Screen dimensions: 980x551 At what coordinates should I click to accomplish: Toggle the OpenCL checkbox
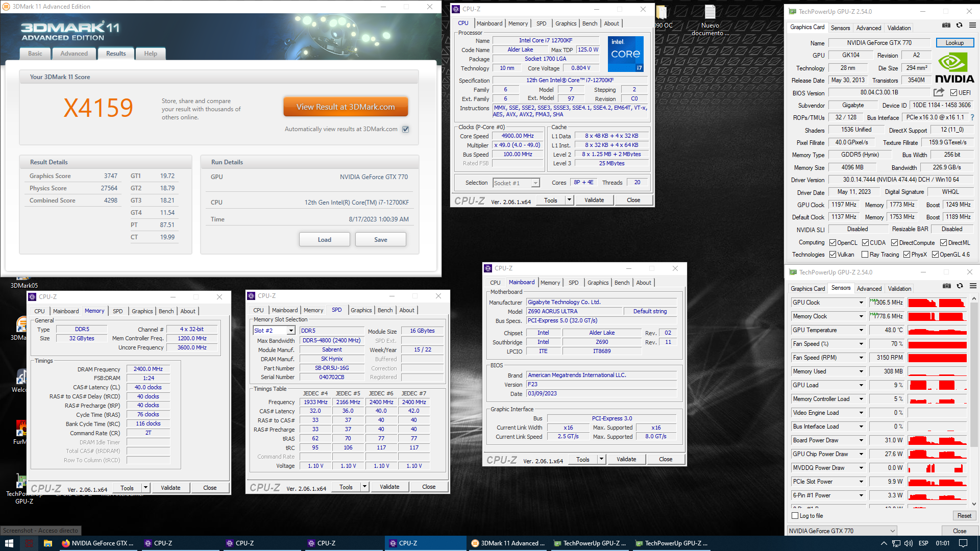(x=833, y=243)
